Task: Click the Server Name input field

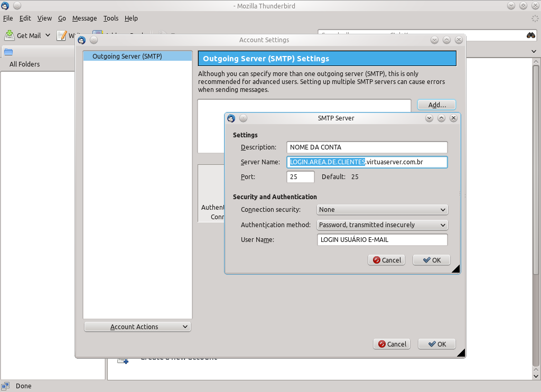Action: click(367, 162)
